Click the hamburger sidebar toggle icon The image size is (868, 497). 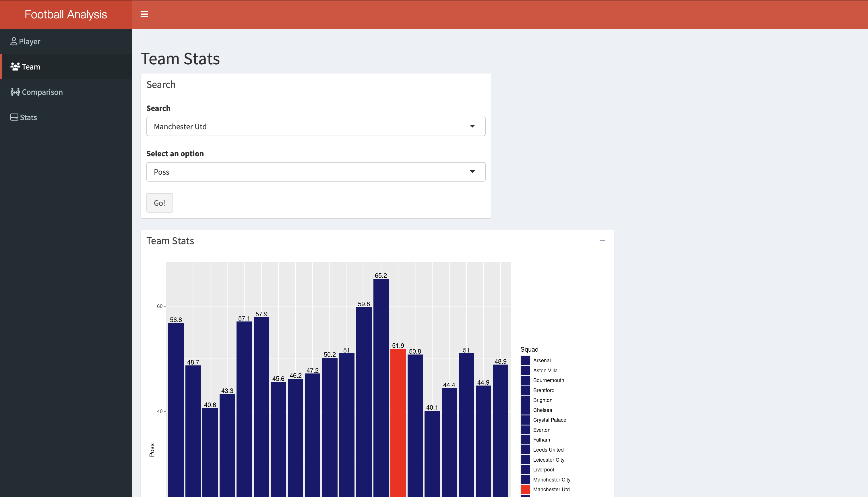pyautogui.click(x=144, y=14)
